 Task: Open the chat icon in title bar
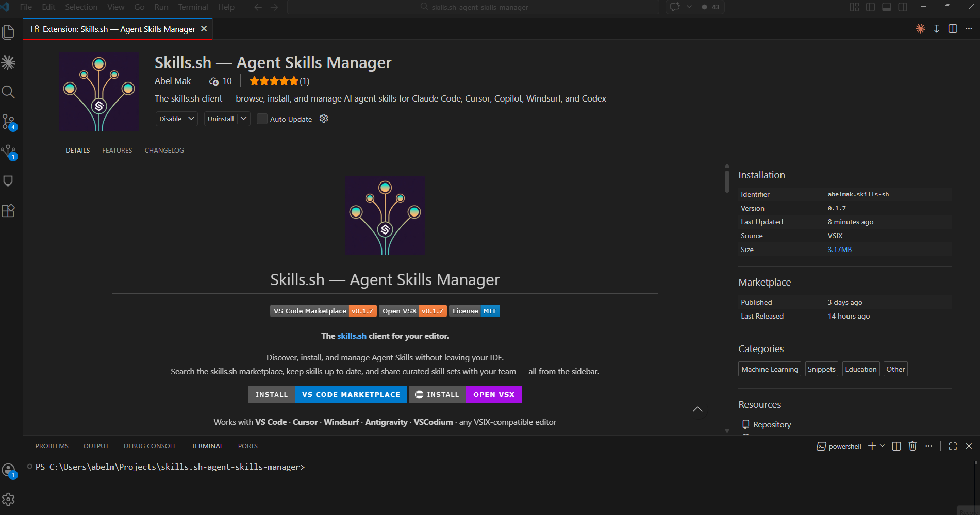[675, 7]
